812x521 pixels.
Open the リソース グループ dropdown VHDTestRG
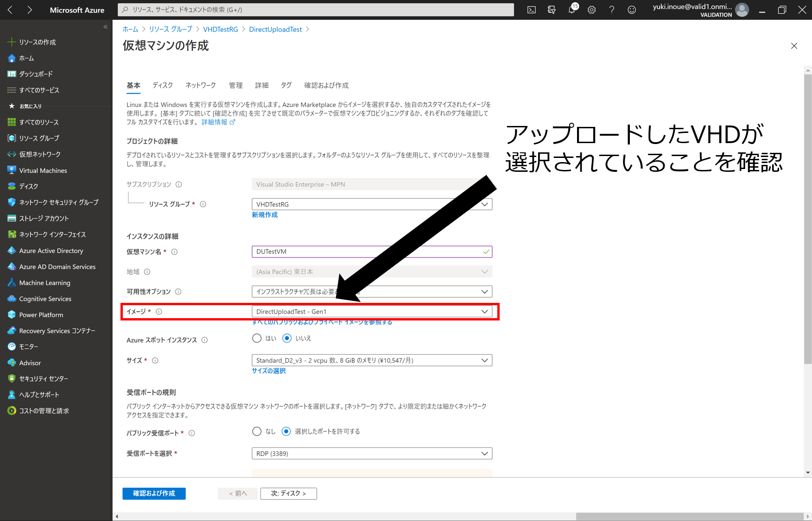[372, 204]
